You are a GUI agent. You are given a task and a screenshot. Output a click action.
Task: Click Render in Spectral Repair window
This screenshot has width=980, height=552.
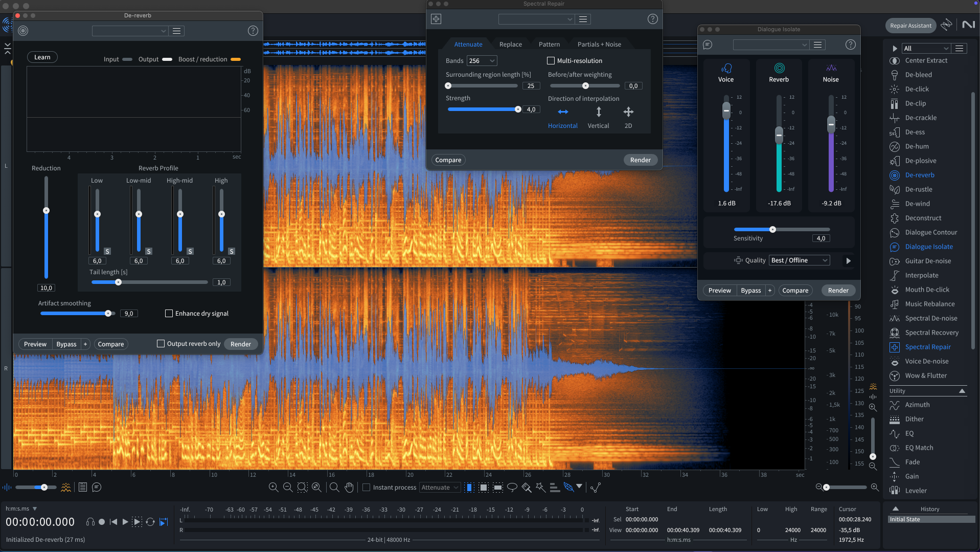(x=640, y=160)
